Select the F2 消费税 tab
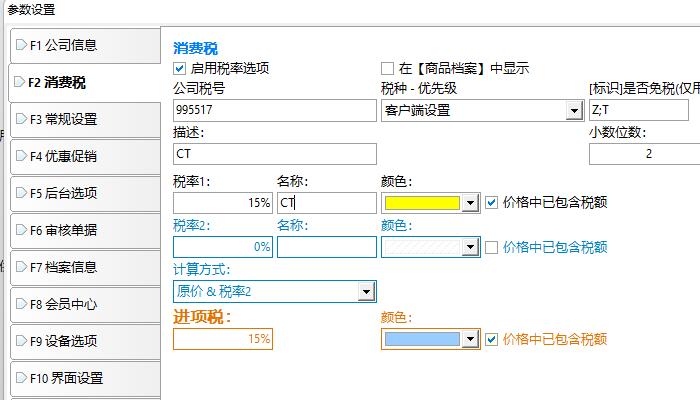700x400 pixels. 85,83
